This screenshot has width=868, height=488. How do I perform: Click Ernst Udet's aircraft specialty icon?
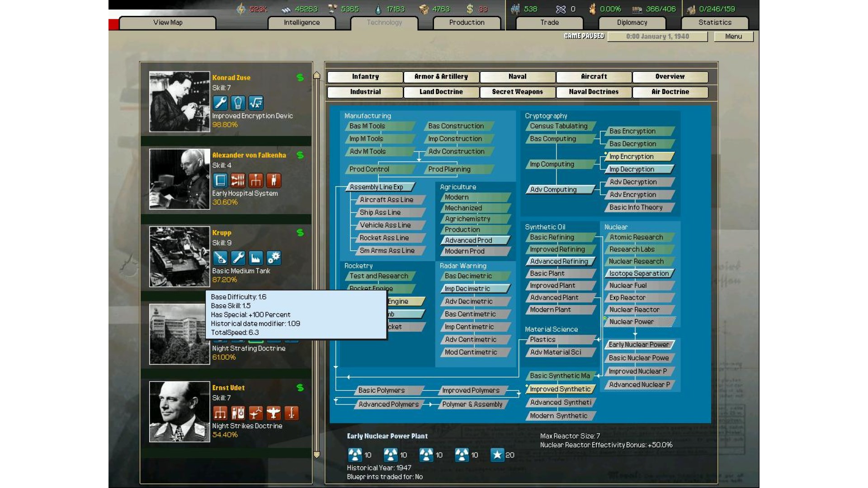click(274, 413)
